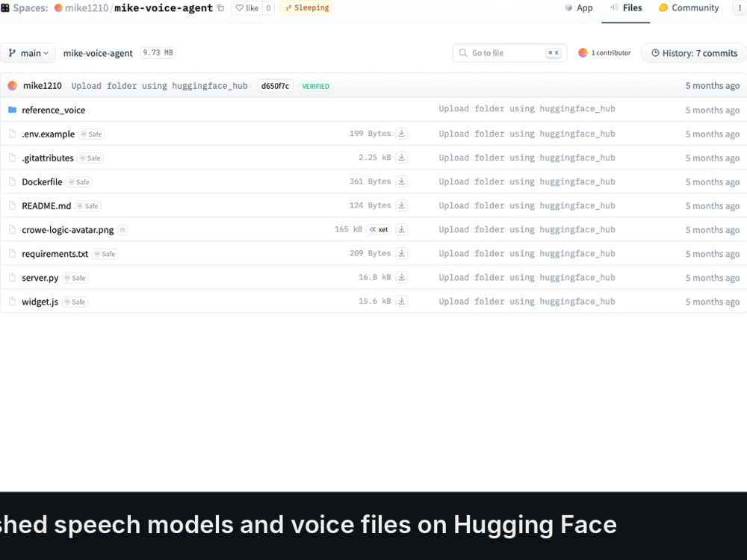Expand the main branch dropdown
Screen dimensions: 747x560
point(28,53)
